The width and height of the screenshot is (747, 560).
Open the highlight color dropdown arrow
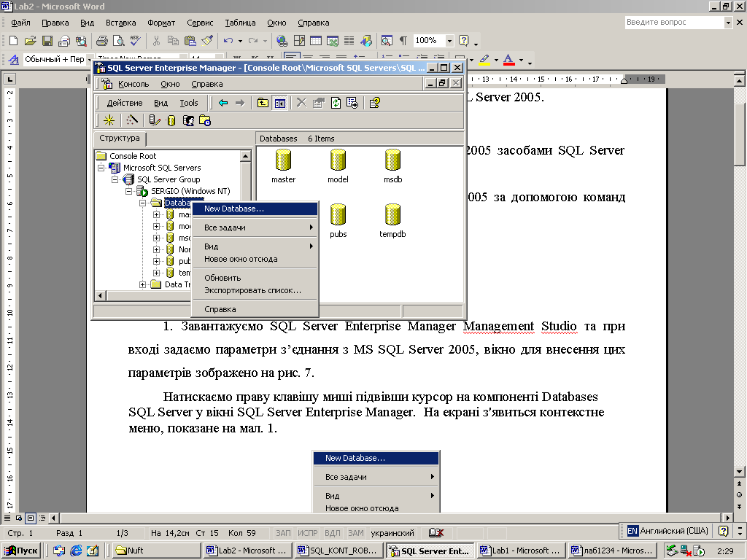coord(496,60)
